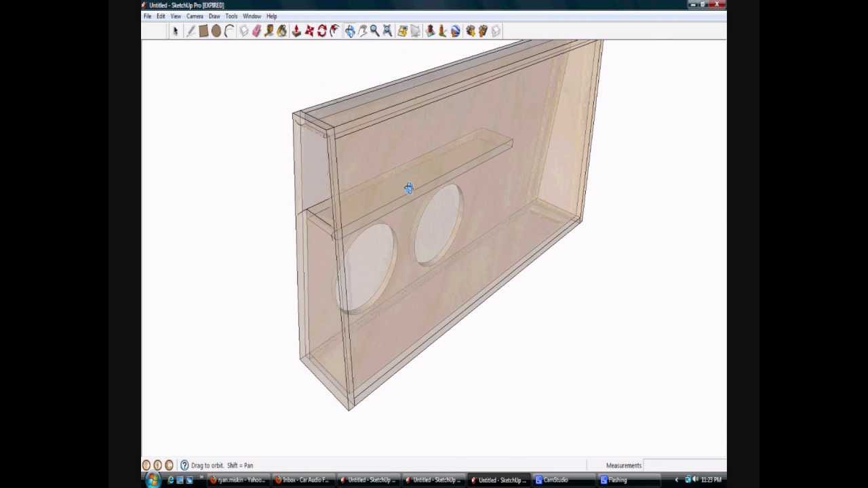Click the Photo Textures icon

(x=442, y=31)
